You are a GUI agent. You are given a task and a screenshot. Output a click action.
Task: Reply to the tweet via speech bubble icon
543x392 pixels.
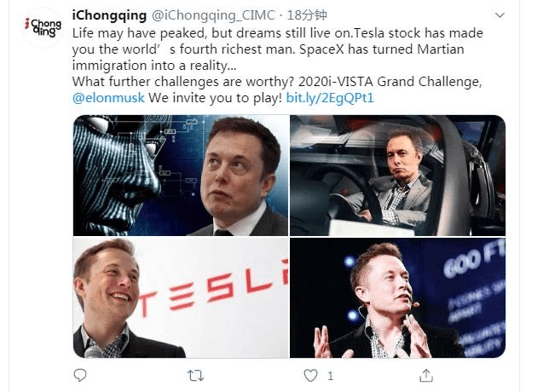[80, 375]
